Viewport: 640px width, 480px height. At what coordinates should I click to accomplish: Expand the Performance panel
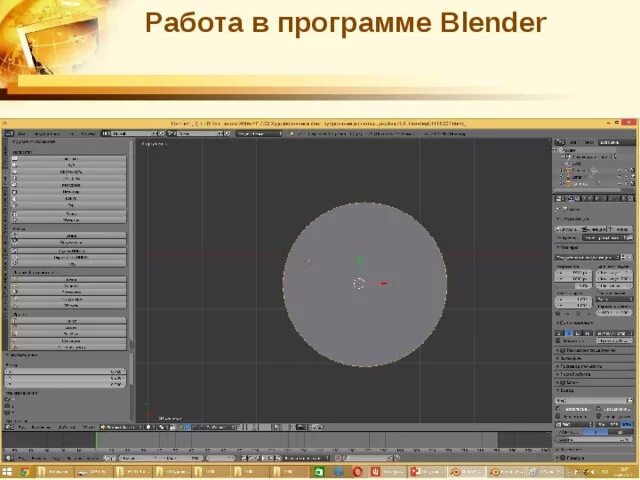pyautogui.click(x=594, y=366)
